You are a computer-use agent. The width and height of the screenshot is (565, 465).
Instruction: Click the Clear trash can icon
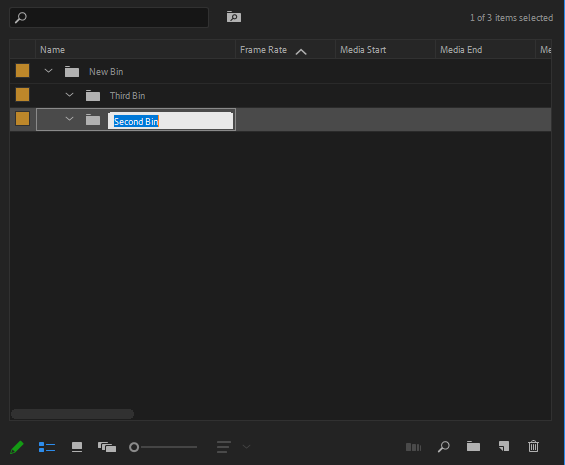(533, 446)
